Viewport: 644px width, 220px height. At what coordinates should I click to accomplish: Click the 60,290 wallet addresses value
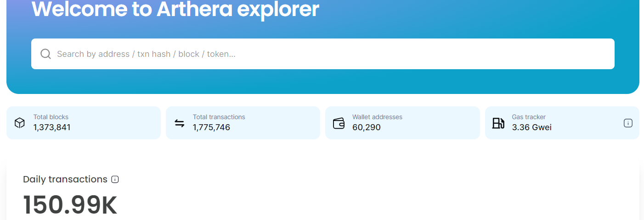[367, 127]
